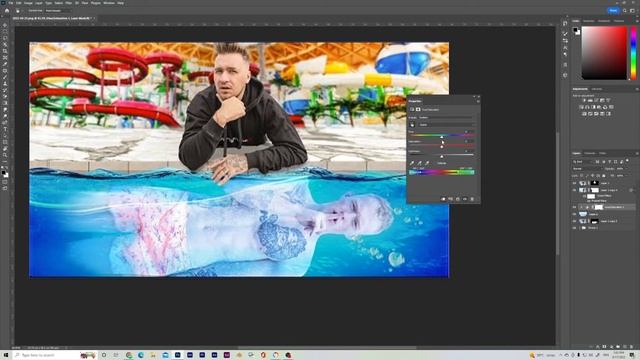Viewport: 640px width, 360px height.
Task: Open the Filter menu
Action: 69,3
